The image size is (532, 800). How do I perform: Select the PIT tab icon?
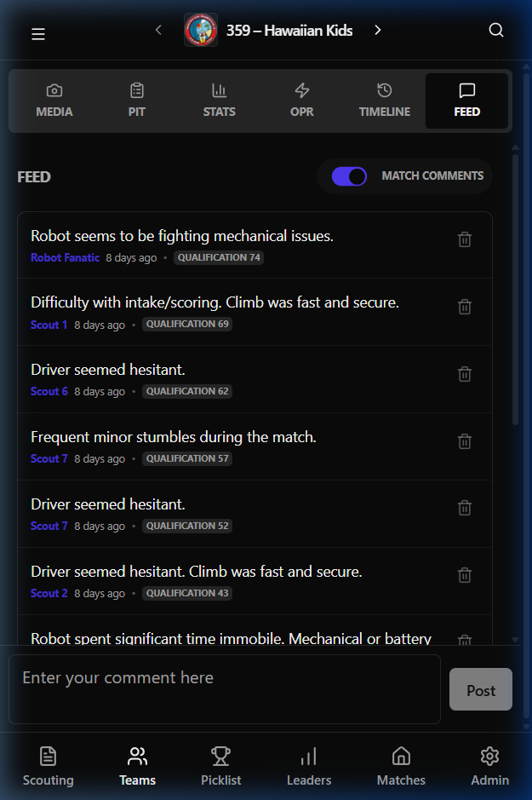(136, 89)
